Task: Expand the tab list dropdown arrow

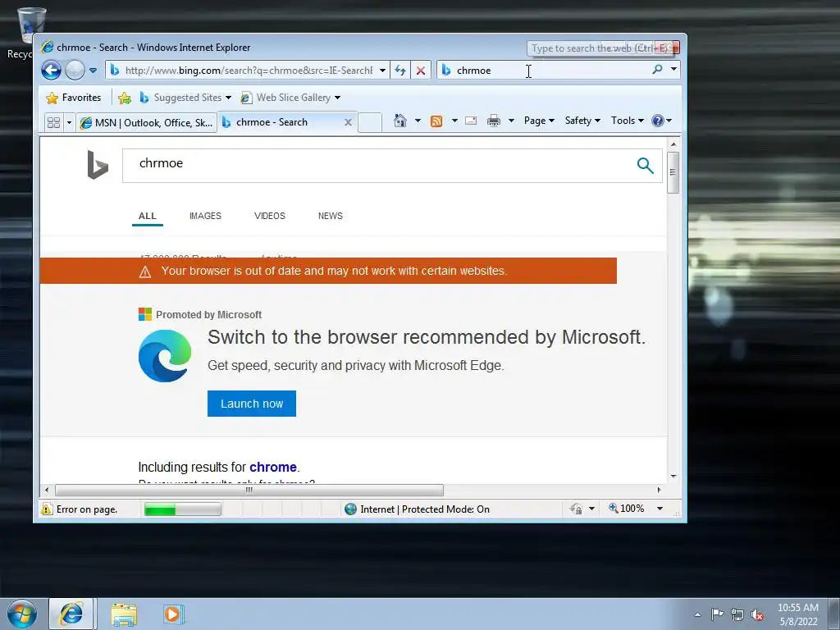Action: 69,123
